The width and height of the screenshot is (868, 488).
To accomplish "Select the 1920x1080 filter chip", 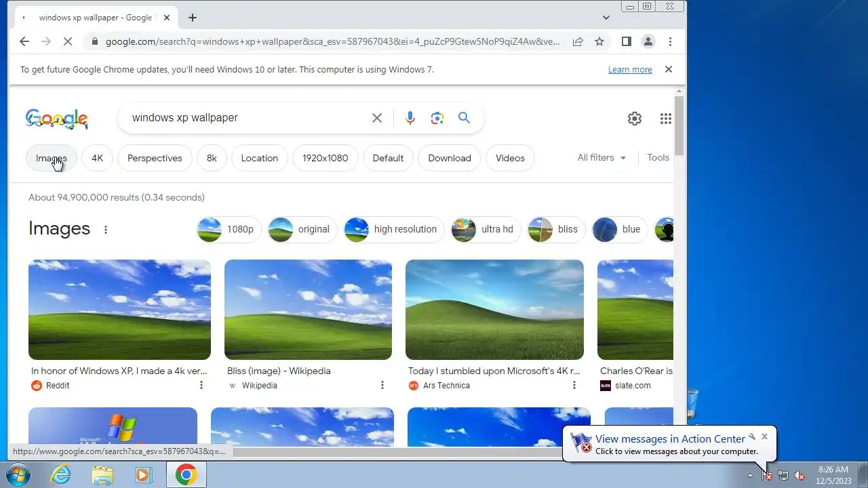I will coord(325,158).
